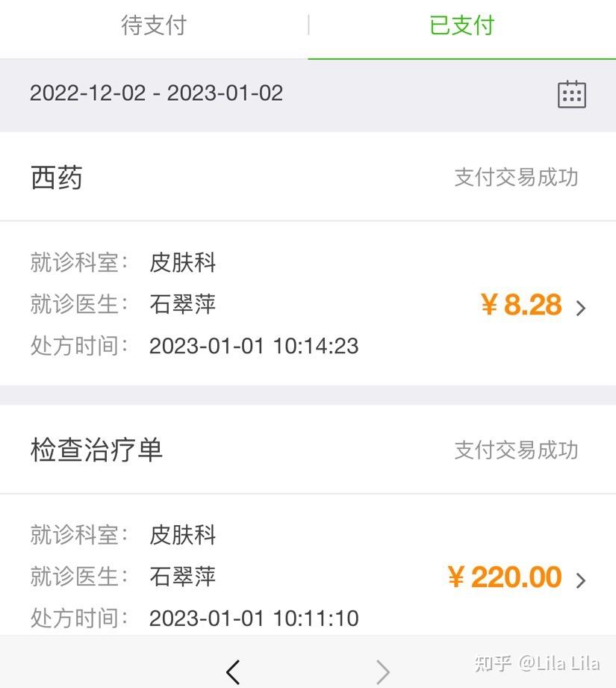Screen dimensions: 616x688
Task: Go back with the left arrow
Action: pyautogui.click(x=233, y=672)
